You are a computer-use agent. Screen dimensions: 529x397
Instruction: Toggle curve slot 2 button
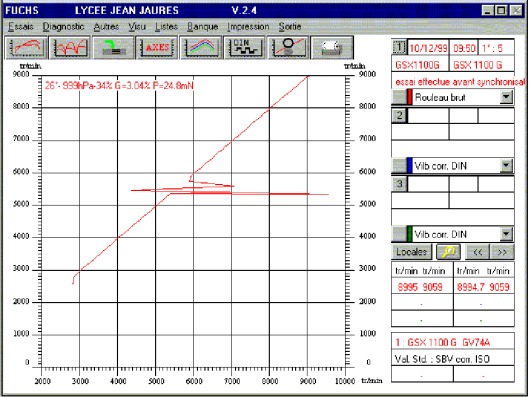point(399,116)
